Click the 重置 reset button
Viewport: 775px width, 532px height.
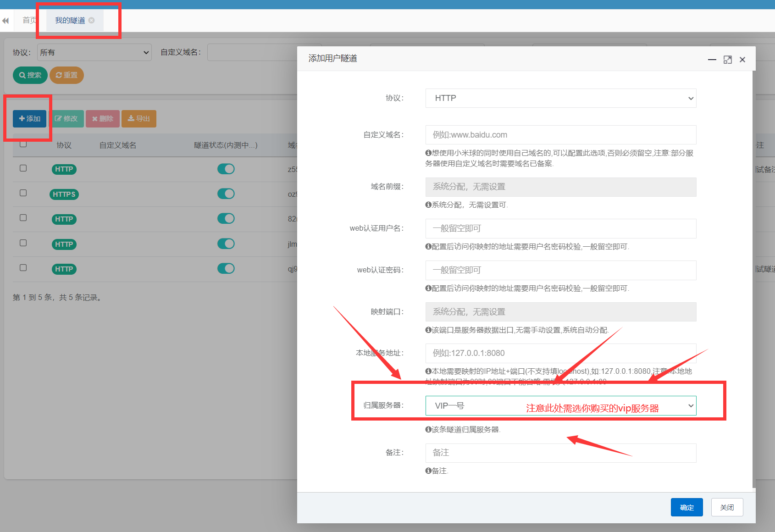[x=66, y=75]
